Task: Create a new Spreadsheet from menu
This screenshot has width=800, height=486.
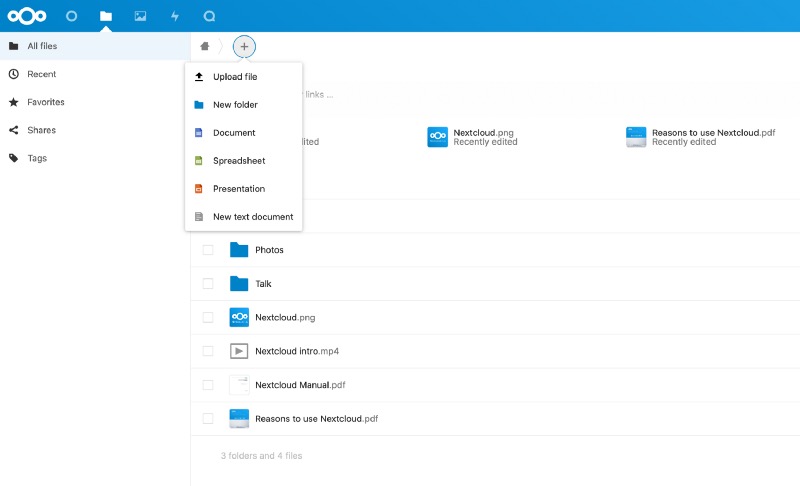Action: tap(243, 161)
